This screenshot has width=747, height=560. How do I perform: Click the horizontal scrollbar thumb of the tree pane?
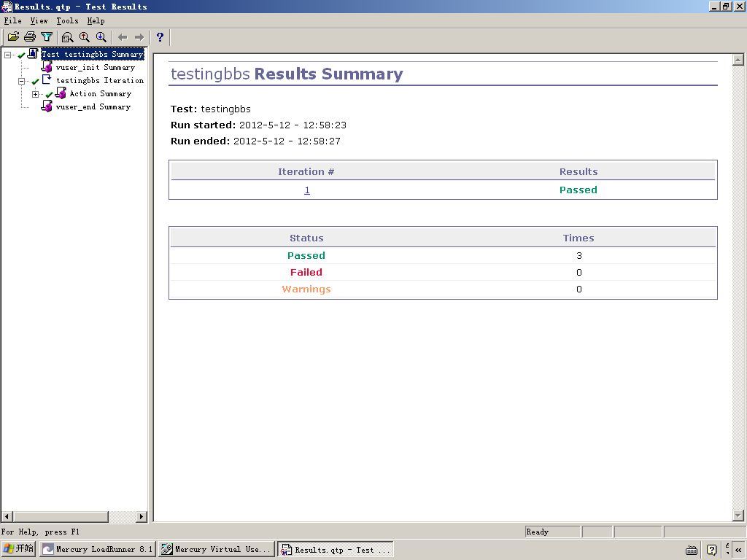point(61,516)
